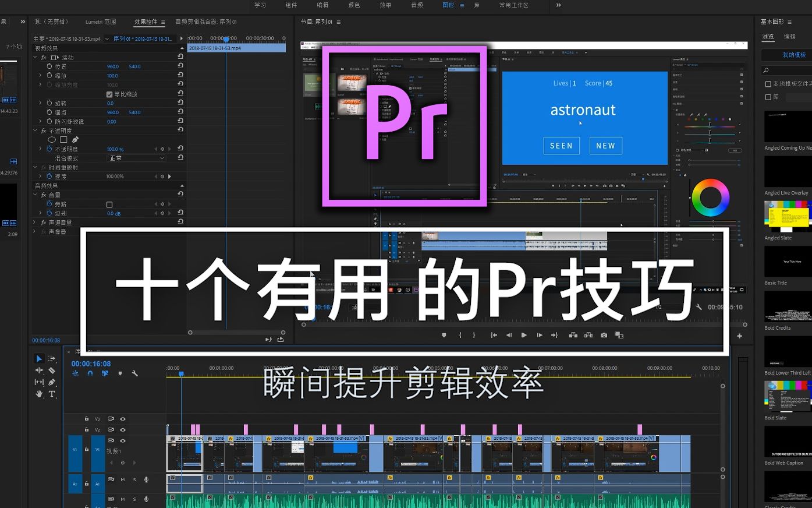This screenshot has width=812, height=508.
Task: Create ellipse mask under opacity
Action: point(52,140)
